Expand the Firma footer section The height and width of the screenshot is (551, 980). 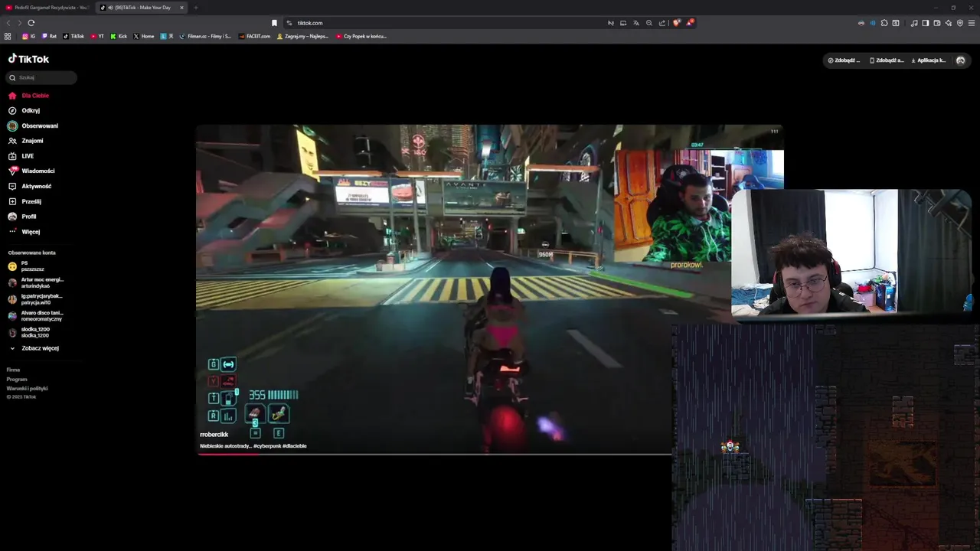13,370
